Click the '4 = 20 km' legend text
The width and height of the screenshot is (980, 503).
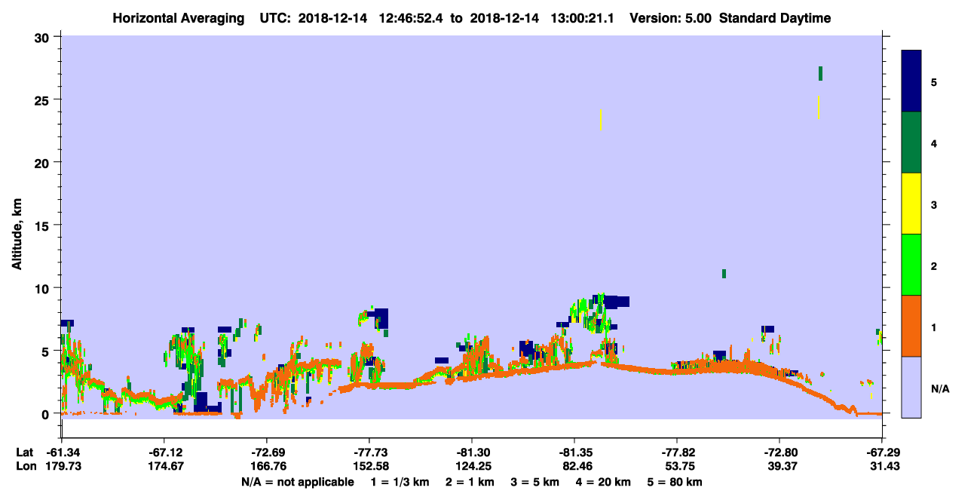pyautogui.click(x=605, y=482)
